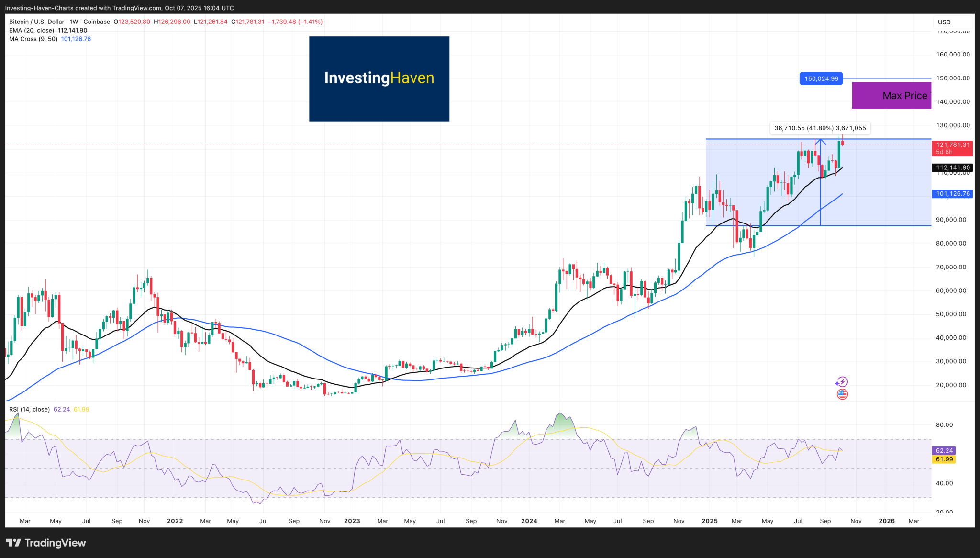Click the black 112,141.90 EMA axis label
Image resolution: width=980 pixels, height=558 pixels.
952,167
